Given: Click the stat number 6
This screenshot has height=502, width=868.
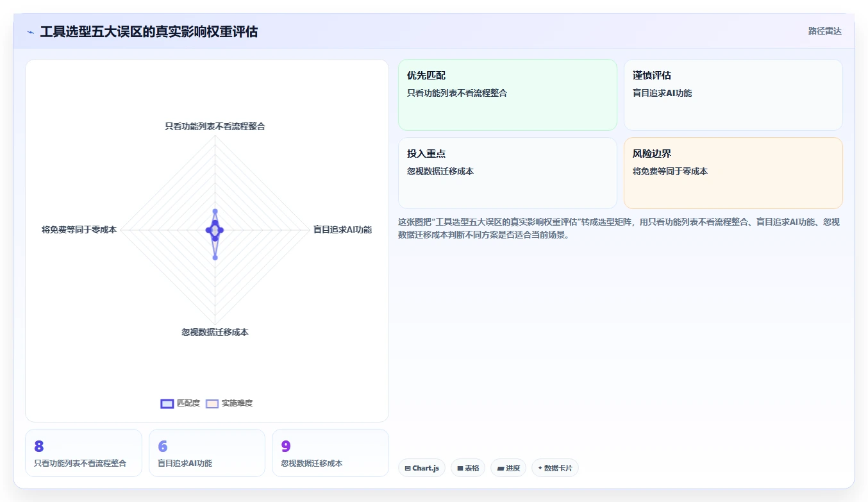Looking at the screenshot, I should (x=162, y=447).
